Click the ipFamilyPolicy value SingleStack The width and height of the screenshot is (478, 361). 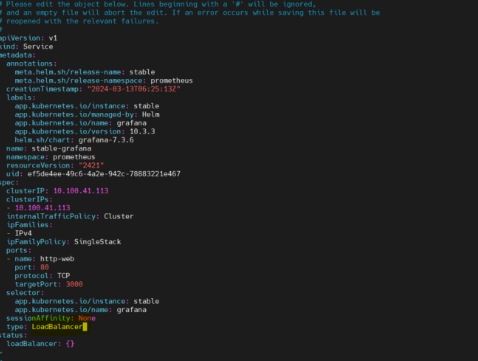coord(98,242)
